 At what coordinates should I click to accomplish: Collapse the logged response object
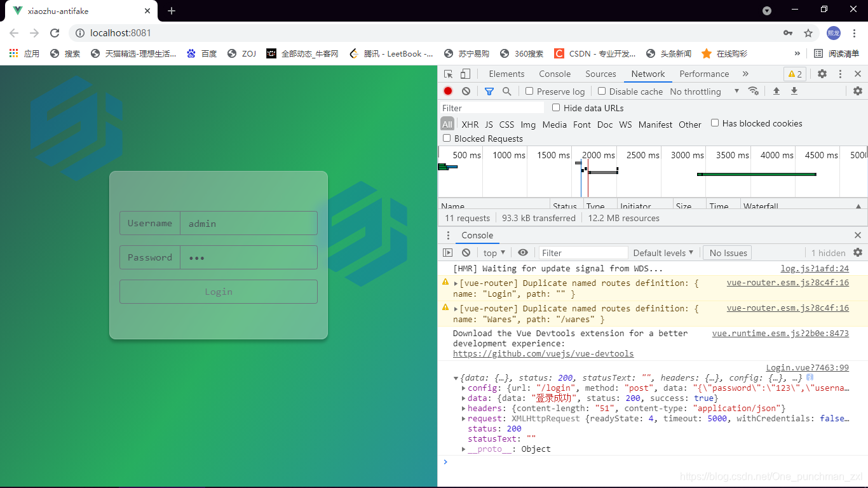pos(456,378)
